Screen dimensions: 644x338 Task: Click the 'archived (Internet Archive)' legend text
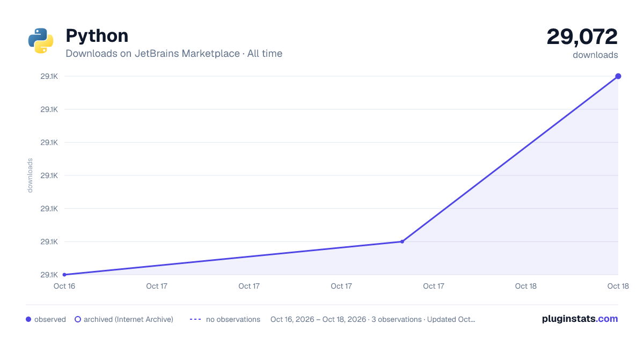(128, 319)
